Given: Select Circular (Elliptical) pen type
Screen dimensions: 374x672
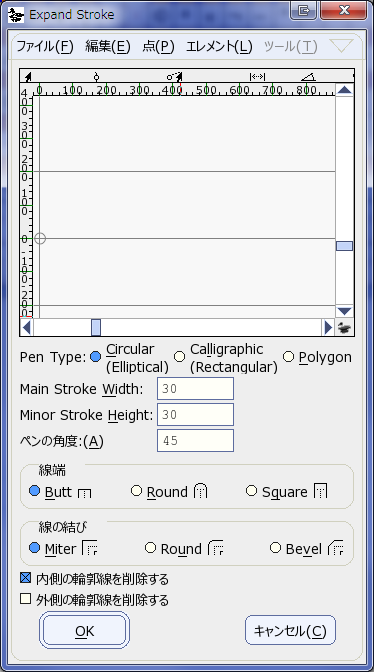Looking at the screenshot, I should click(x=96, y=357).
